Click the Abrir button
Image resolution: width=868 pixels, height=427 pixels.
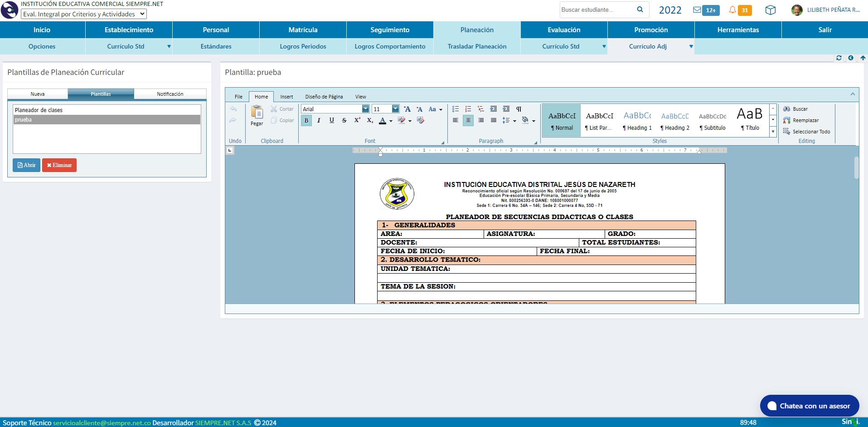pyautogui.click(x=26, y=165)
